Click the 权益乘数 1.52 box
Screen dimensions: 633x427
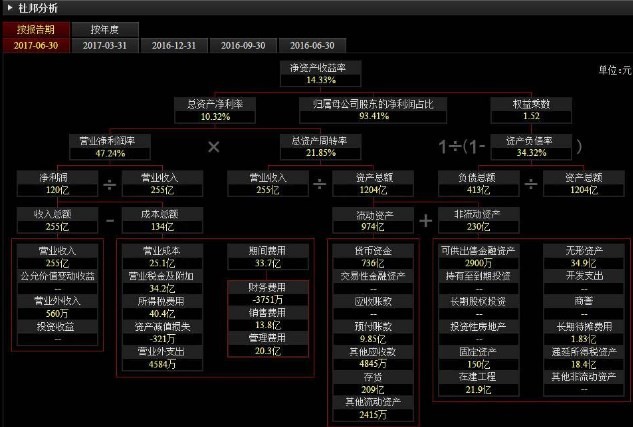(531, 110)
